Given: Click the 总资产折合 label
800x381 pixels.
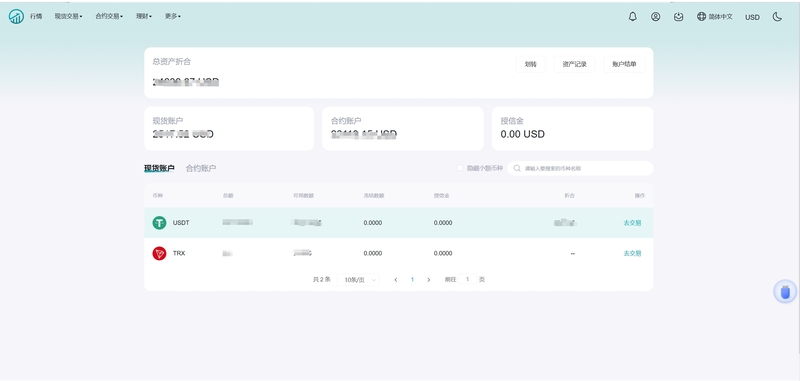Looking at the screenshot, I should [172, 62].
